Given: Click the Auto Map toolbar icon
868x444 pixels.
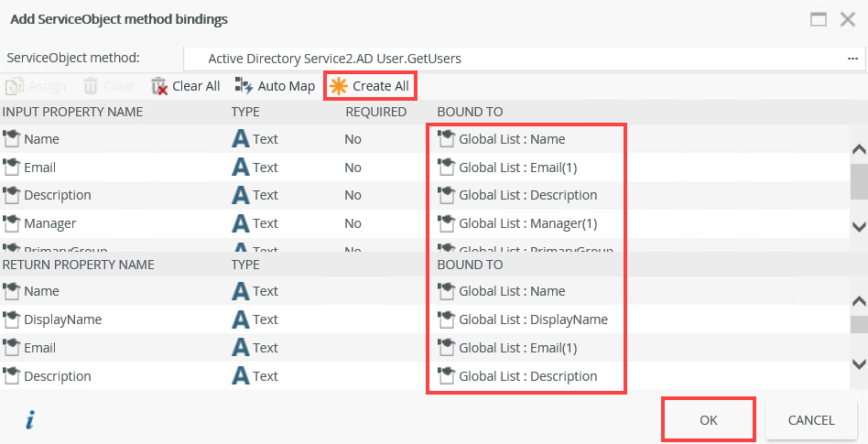Looking at the screenshot, I should pos(244,86).
